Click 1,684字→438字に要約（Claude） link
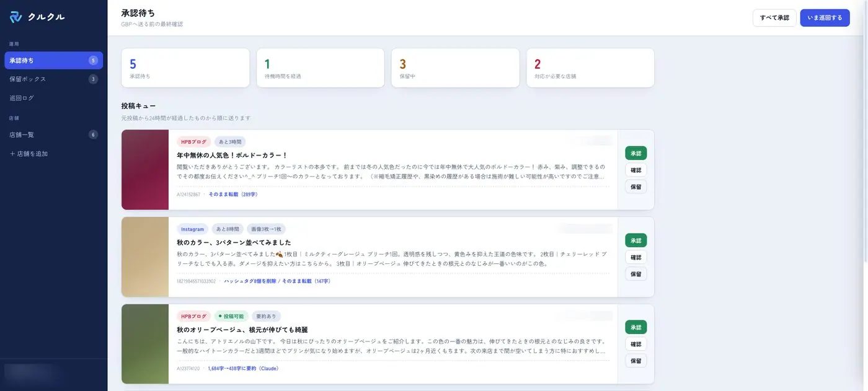This screenshot has height=391, width=868. 243,369
